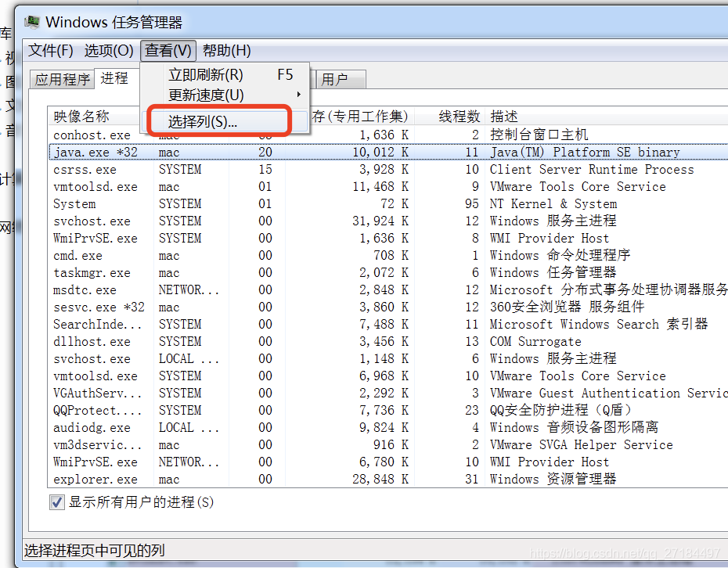Click the status bar text 选择进程页中可见的列
This screenshot has width=728, height=568.
(95, 551)
